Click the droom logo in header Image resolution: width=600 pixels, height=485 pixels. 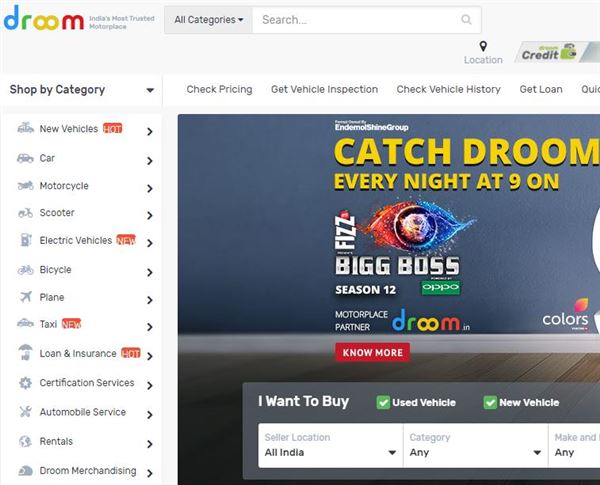click(x=44, y=18)
